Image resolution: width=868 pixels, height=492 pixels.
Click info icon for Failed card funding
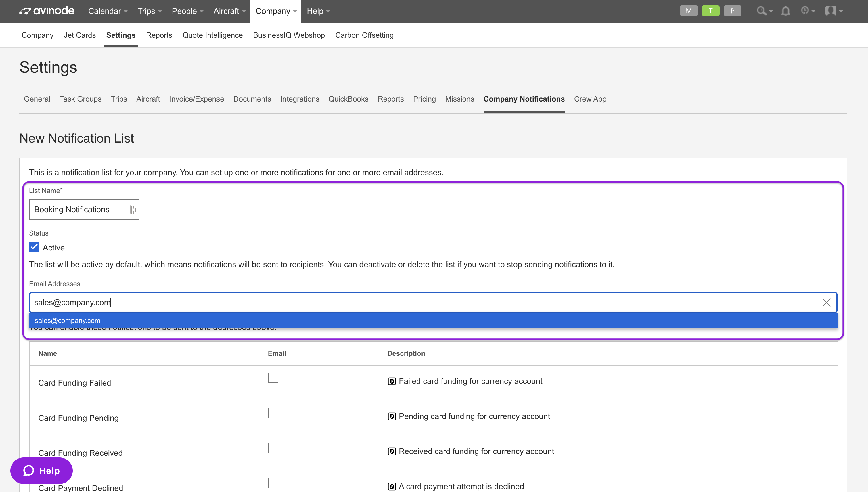pos(392,381)
